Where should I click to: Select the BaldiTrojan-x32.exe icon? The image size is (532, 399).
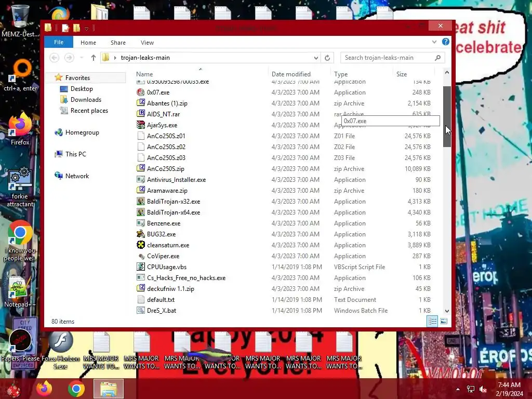[140, 201]
